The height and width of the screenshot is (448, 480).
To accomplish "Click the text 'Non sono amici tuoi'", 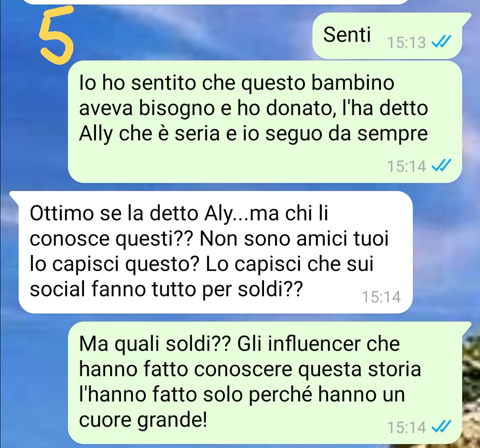I will (294, 239).
